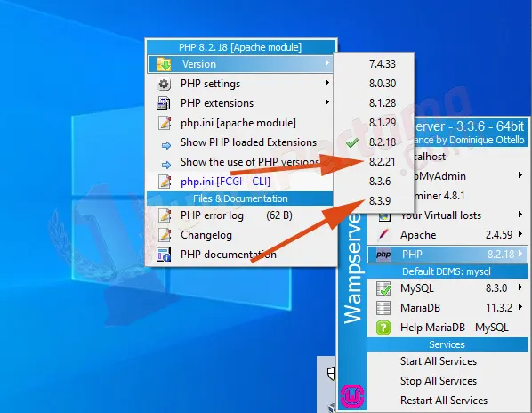This screenshot has height=413, width=532.
Task: Select PHP version 8.0.30
Action: click(383, 84)
